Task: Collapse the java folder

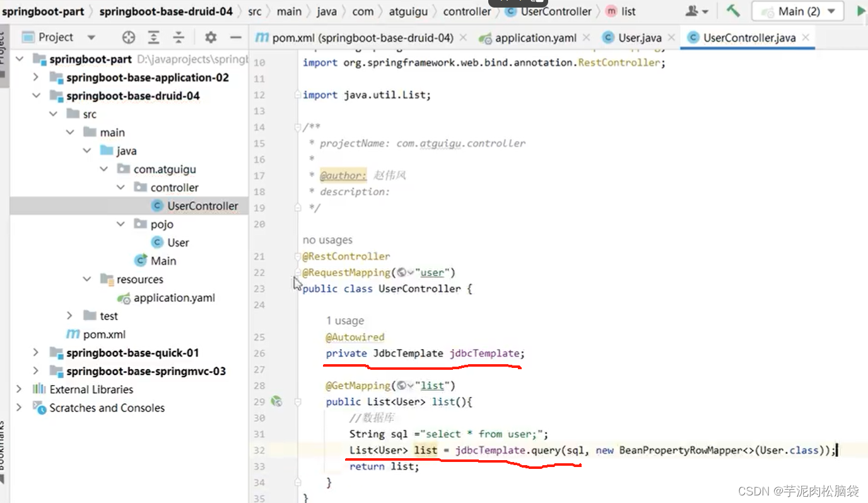Action: (x=87, y=151)
